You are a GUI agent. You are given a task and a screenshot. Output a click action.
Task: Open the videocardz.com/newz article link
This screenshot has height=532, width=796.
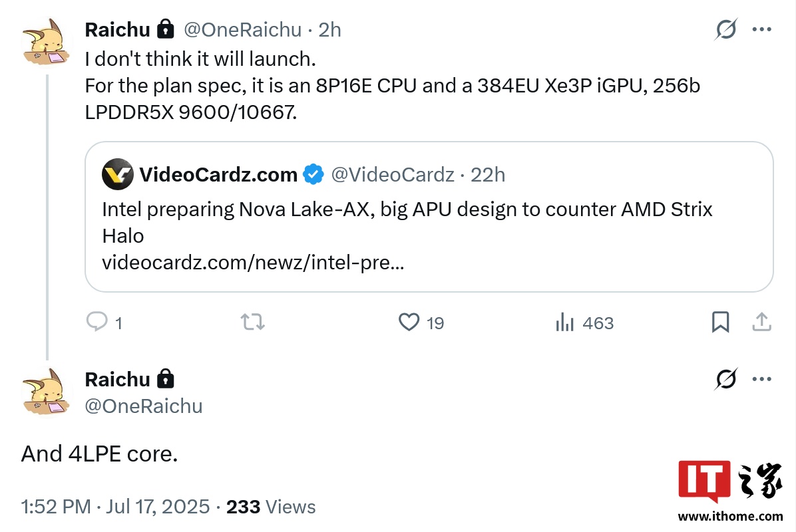pyautogui.click(x=253, y=263)
